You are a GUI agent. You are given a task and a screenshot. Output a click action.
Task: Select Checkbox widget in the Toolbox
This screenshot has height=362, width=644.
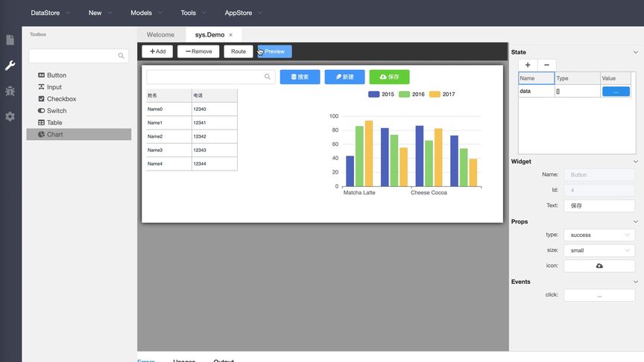pos(57,99)
